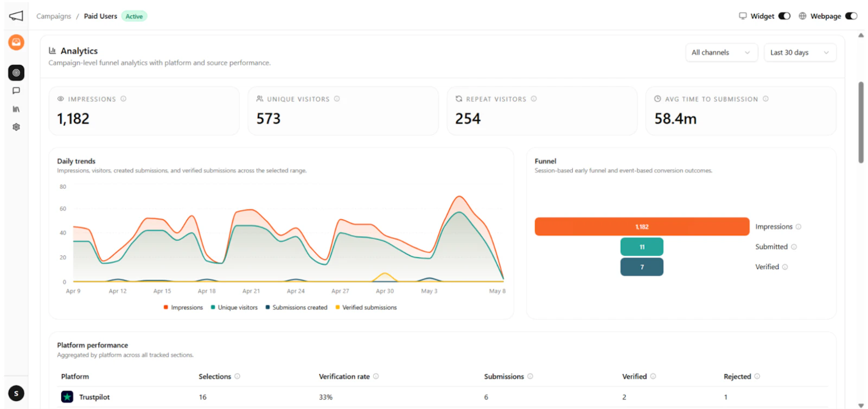This screenshot has width=868, height=409.
Task: Click info icon beside Submissions column header
Action: [530, 376]
